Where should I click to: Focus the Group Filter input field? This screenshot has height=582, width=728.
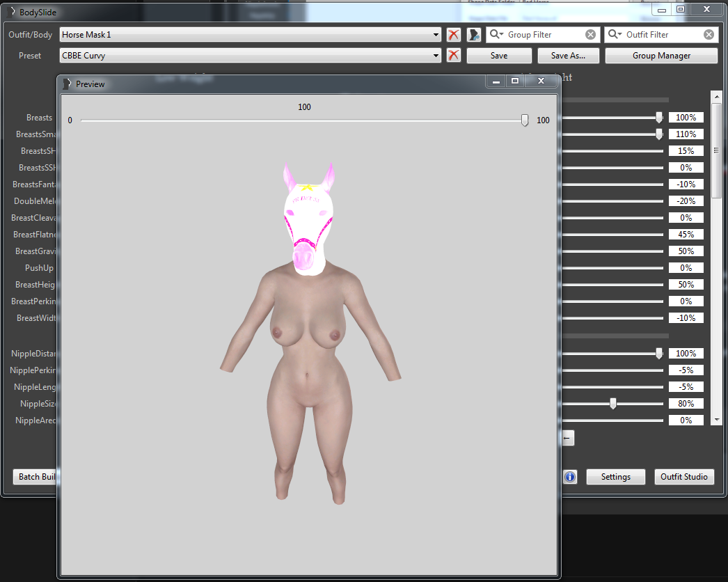point(544,35)
